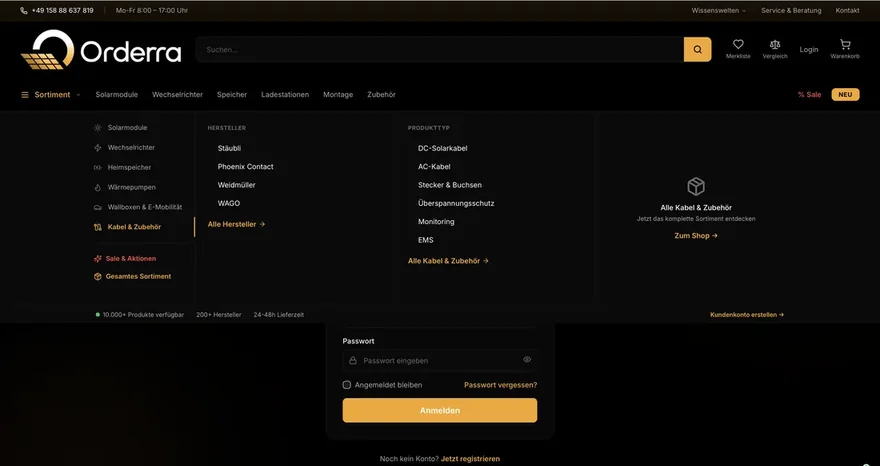
Task: Click the battery icon beside Heimspeicher
Action: [x=98, y=167]
